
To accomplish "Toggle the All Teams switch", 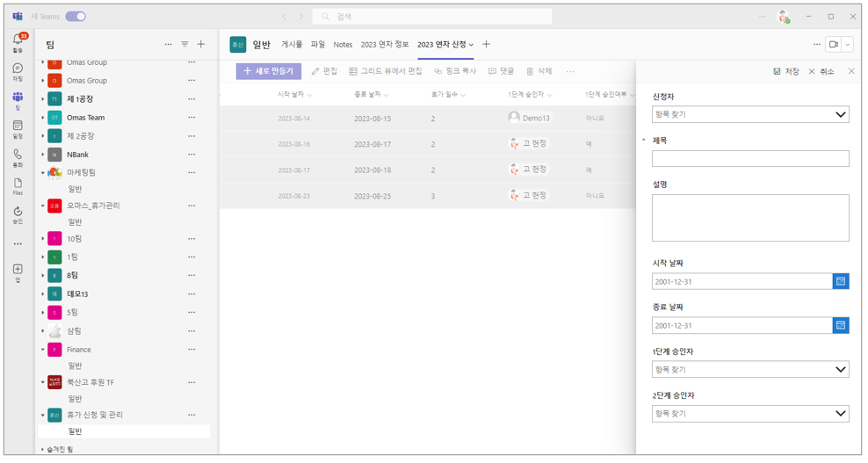I will (76, 17).
